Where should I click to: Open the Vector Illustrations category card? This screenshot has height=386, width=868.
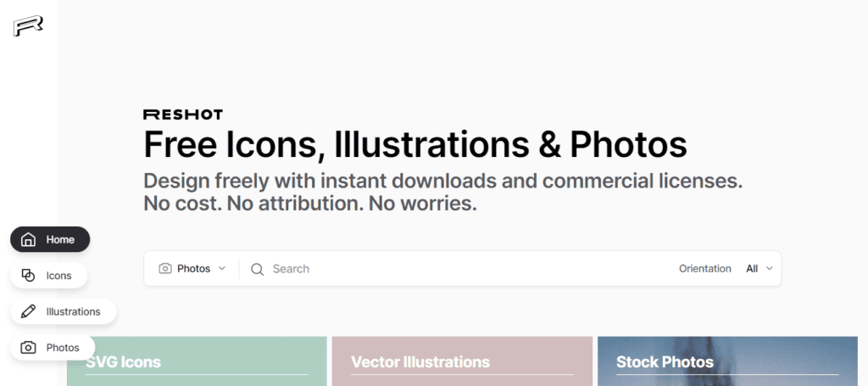(x=462, y=361)
